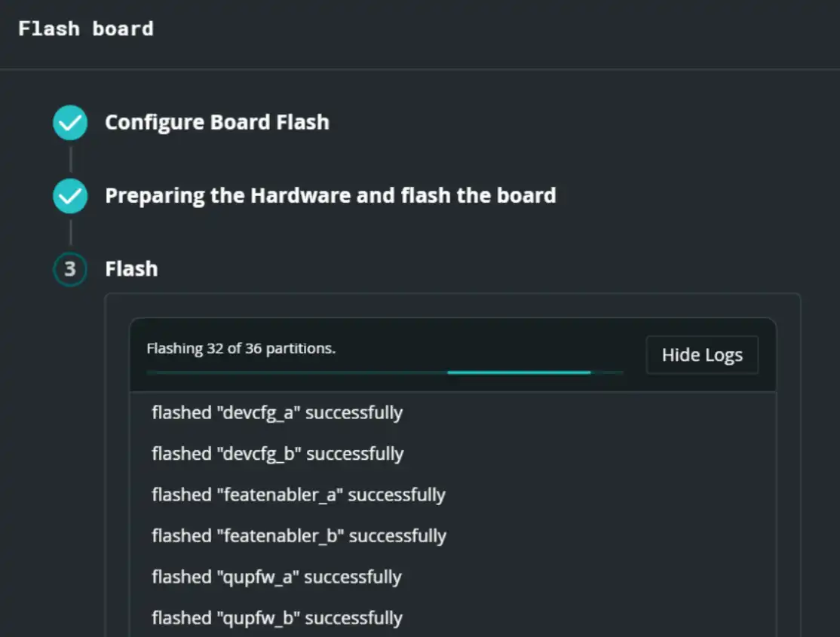Click the step 3 Flash circle icon
Viewport: 840px width, 637px height.
70,269
